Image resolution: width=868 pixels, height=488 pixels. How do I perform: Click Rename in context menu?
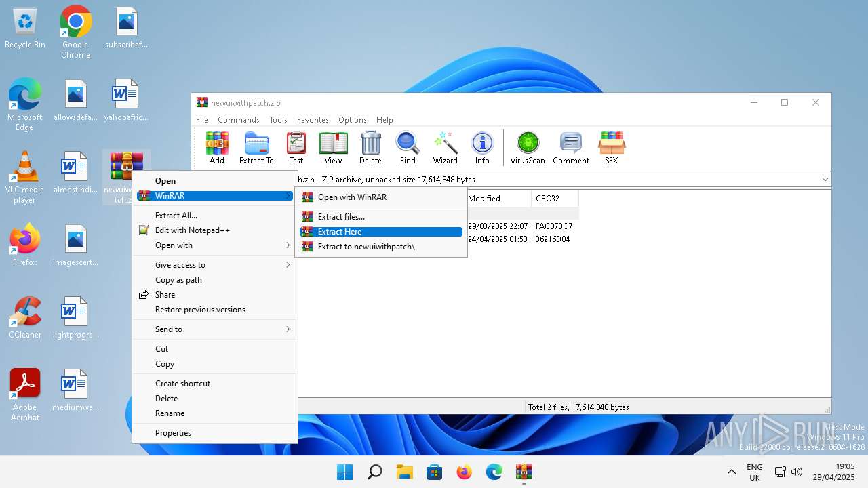click(x=215, y=413)
